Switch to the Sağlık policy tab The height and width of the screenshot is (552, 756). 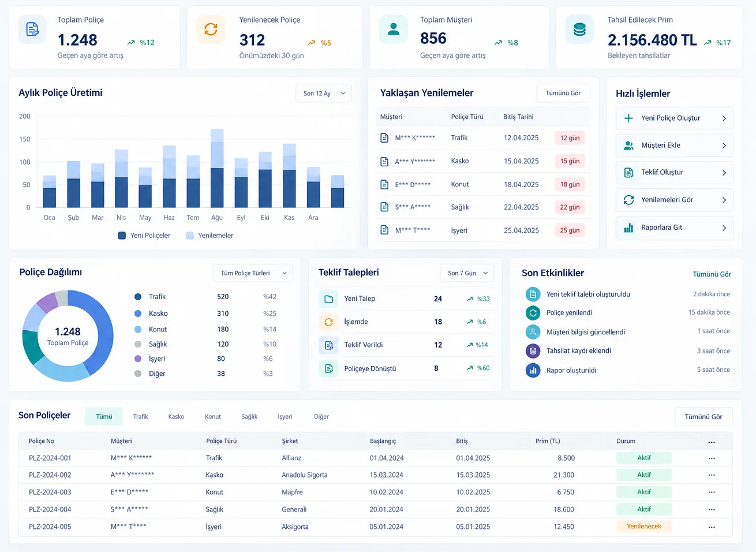(249, 416)
